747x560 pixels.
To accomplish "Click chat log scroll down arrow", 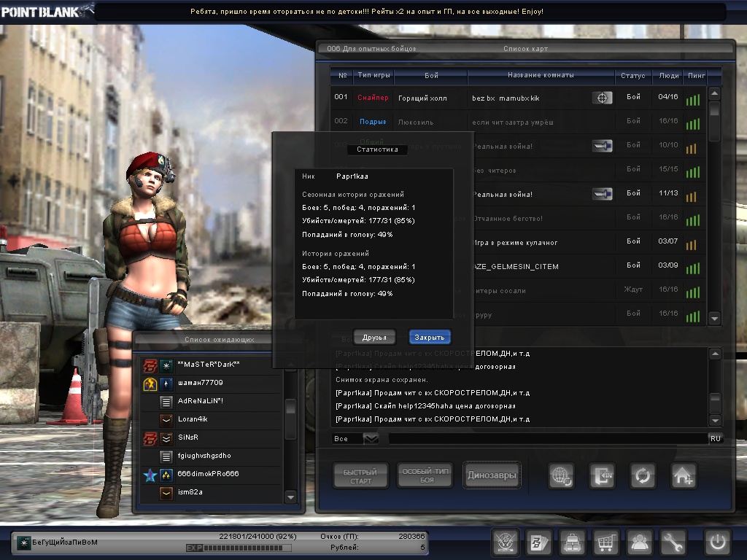I will [715, 420].
